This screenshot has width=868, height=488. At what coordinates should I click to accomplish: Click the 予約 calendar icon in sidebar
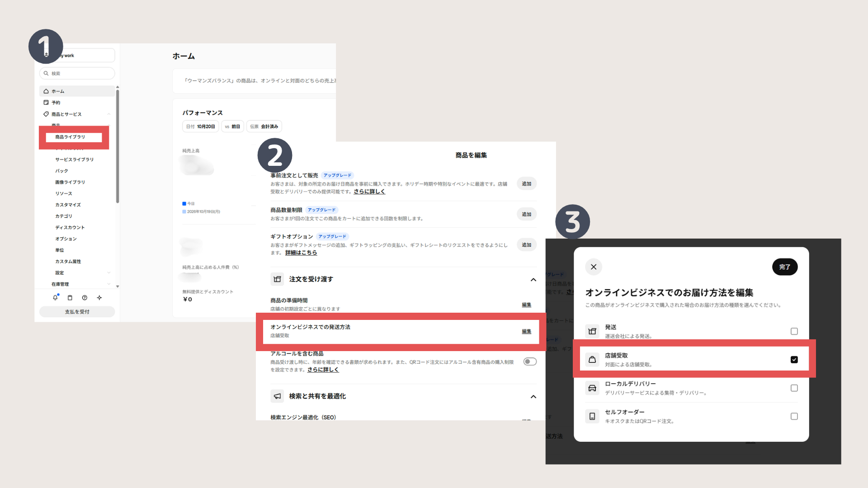pyautogui.click(x=46, y=103)
